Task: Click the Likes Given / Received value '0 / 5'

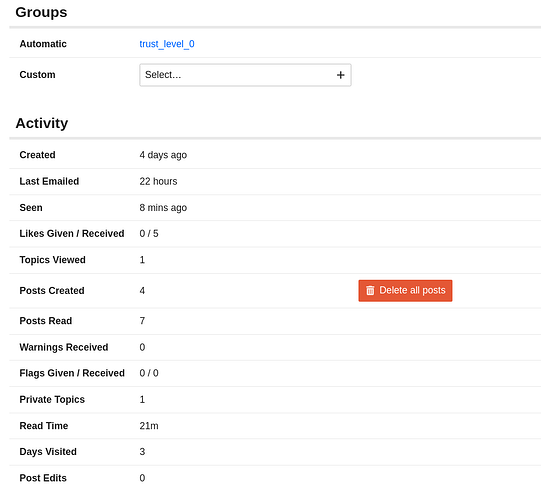Action: click(x=149, y=234)
